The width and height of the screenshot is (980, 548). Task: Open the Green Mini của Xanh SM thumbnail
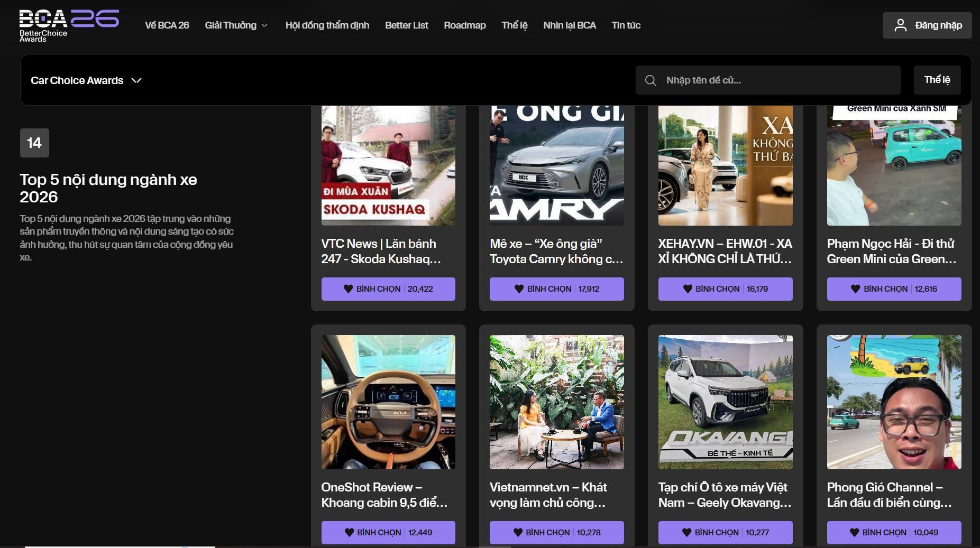894,165
